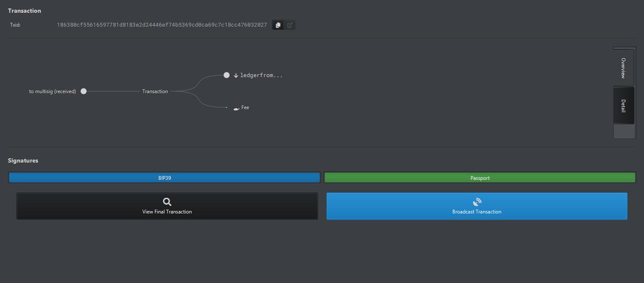Image resolution: width=644 pixels, height=283 pixels.
Task: Broadcast the transaction
Action: [477, 206]
